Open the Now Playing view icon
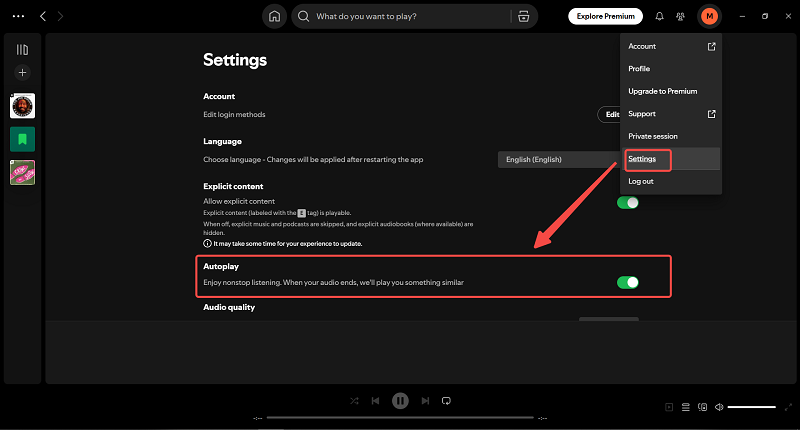This screenshot has height=430, width=800. [x=669, y=407]
